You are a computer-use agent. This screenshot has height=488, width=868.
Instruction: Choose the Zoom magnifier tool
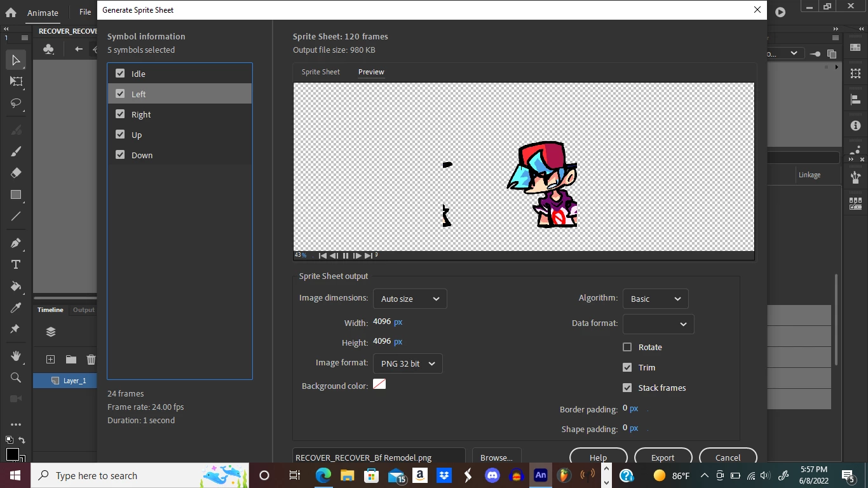(16, 377)
